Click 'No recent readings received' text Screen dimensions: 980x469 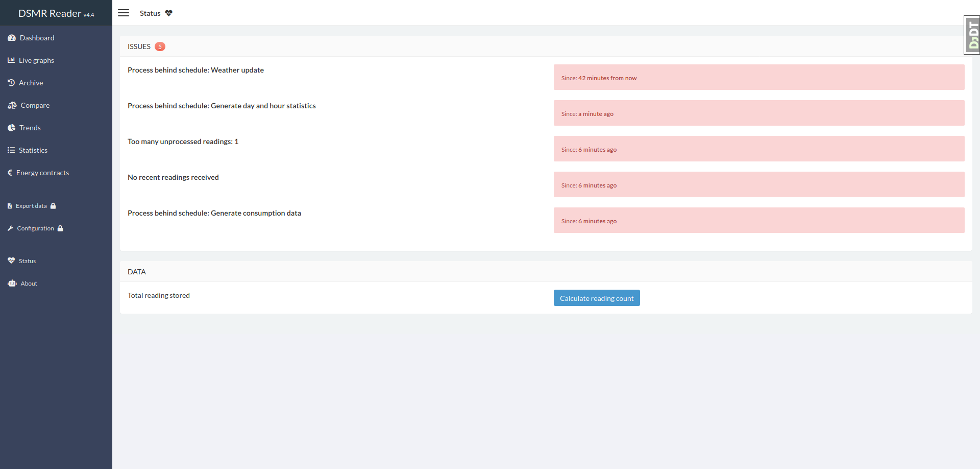173,177
